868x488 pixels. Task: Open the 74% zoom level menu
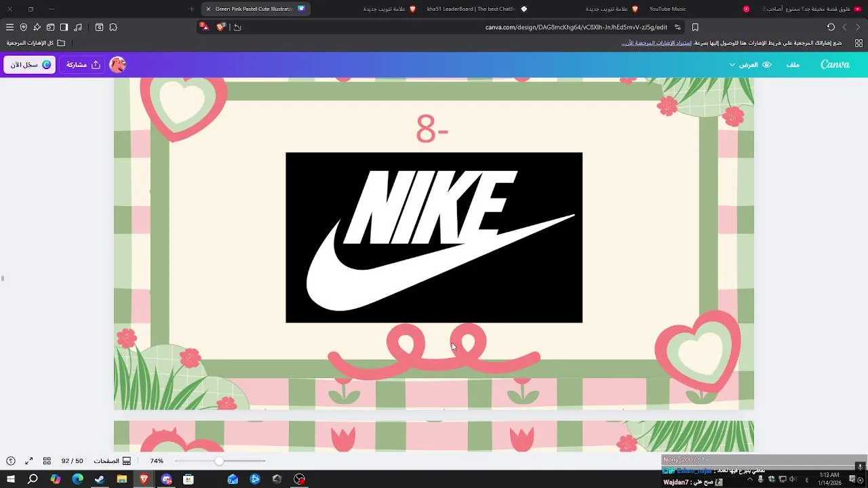point(157,461)
